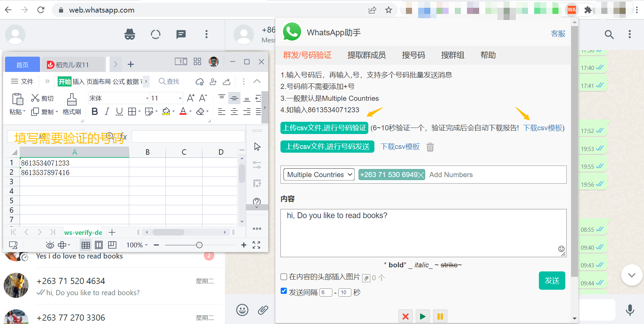Image resolution: width=644 pixels, height=324 pixels.
Task: Open WhatsApp sidebar three-dot menu
Action: point(207,34)
